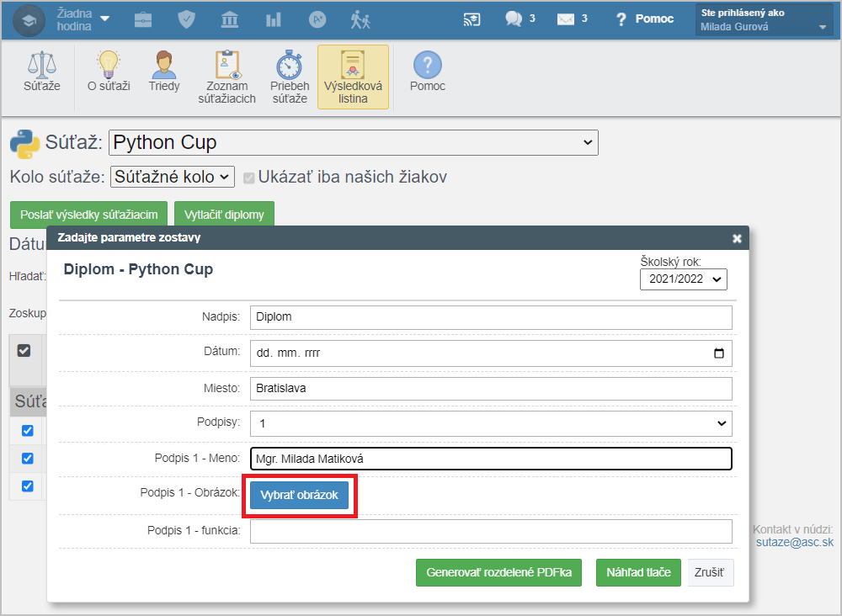Open the Súťaže scales icon

pyautogui.click(x=42, y=72)
